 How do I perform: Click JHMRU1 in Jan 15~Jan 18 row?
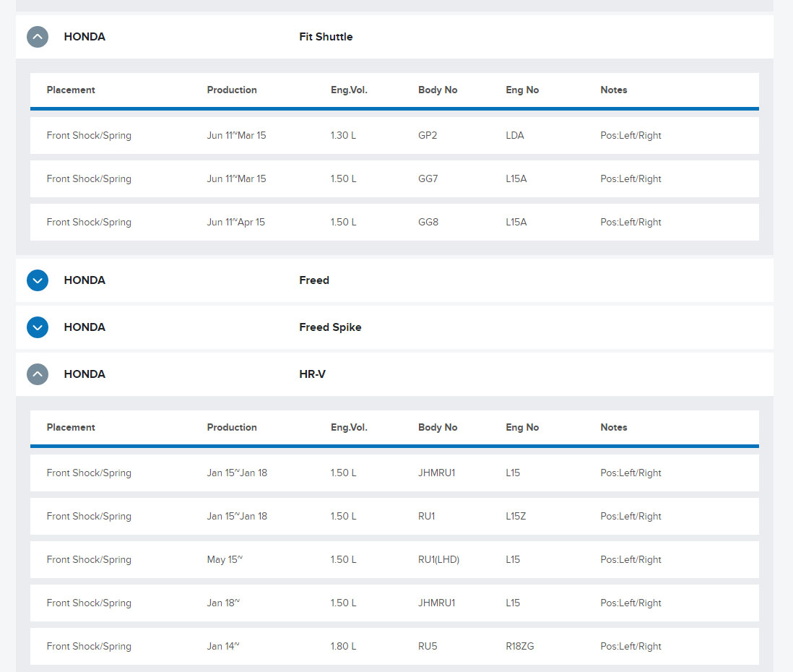[x=436, y=473]
